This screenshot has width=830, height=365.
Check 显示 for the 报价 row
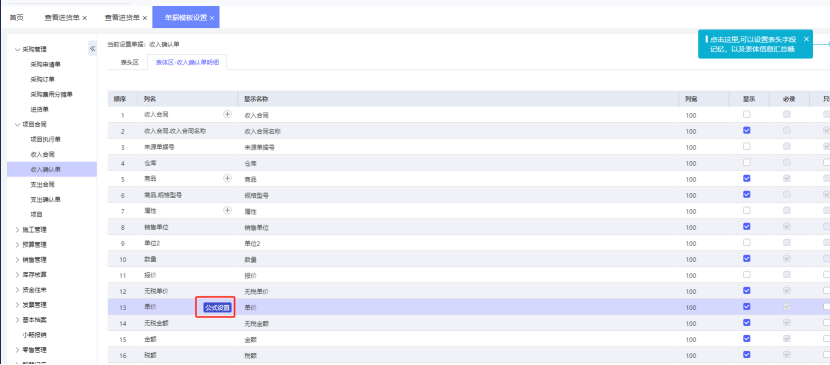click(746, 275)
